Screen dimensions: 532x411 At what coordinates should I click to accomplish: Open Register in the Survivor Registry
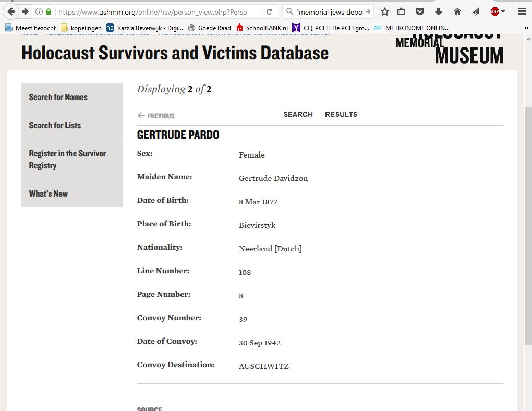point(72,159)
